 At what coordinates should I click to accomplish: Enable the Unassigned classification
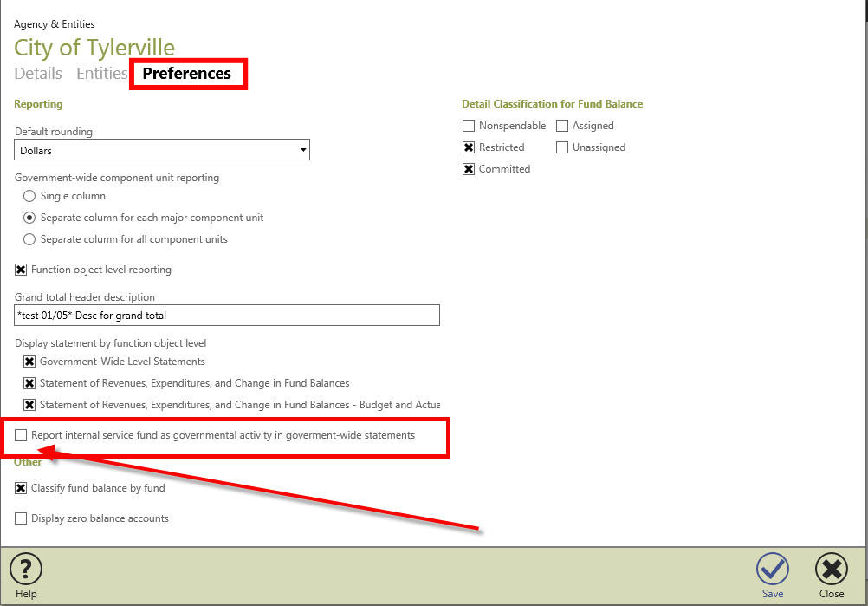561,147
